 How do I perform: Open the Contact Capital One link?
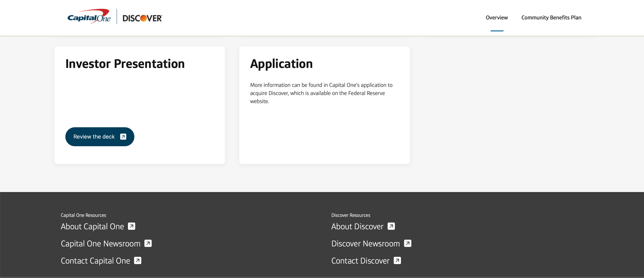tap(95, 260)
